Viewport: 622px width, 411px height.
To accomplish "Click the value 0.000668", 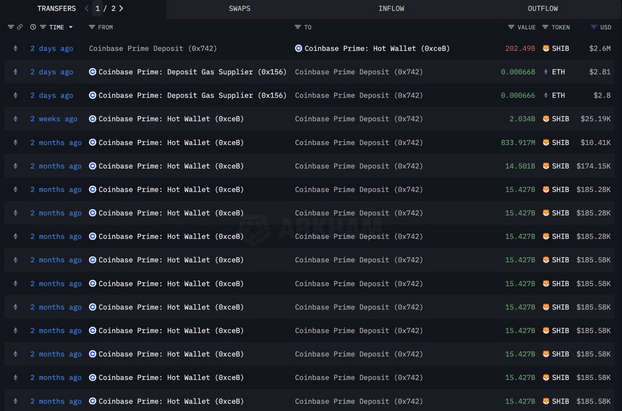I will point(518,72).
